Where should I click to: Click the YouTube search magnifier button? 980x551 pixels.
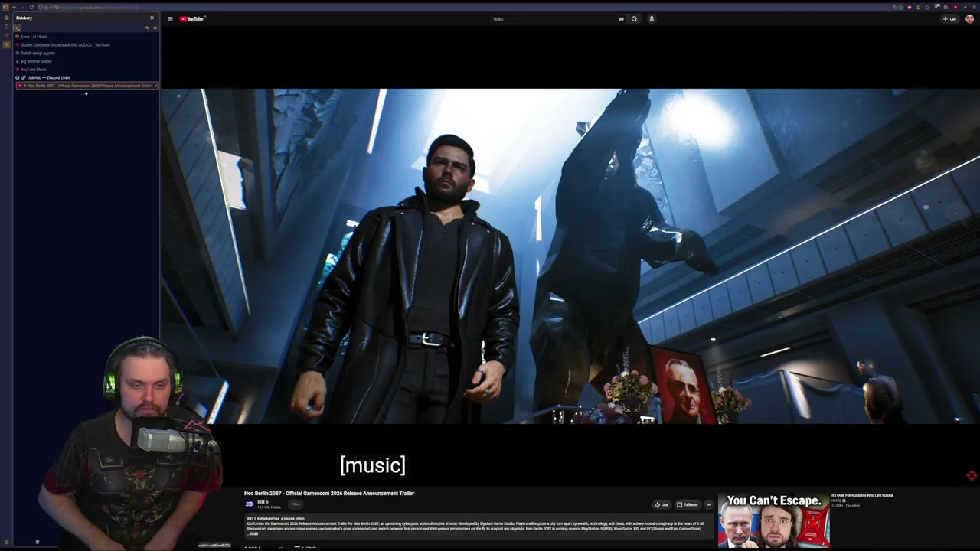634,19
